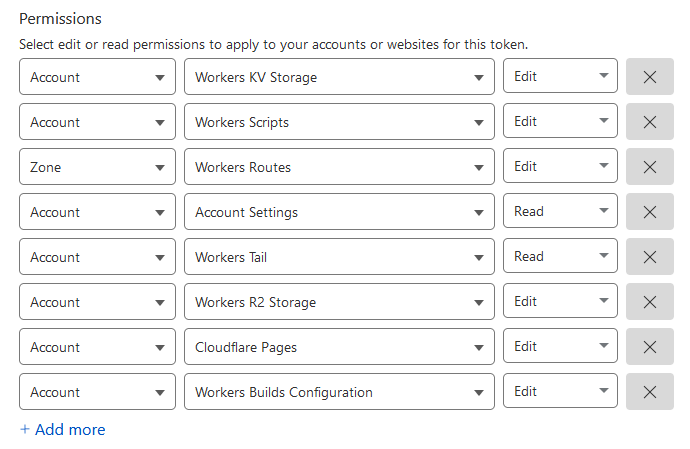Change Read access level for Workers Tail
Viewport: 690px width, 449px height.
click(560, 255)
